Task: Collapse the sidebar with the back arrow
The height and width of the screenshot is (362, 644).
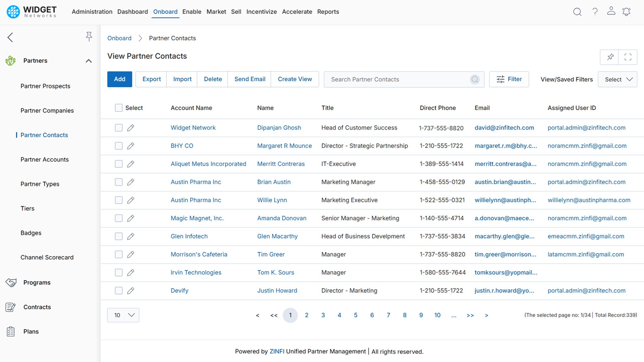Action: click(x=10, y=37)
